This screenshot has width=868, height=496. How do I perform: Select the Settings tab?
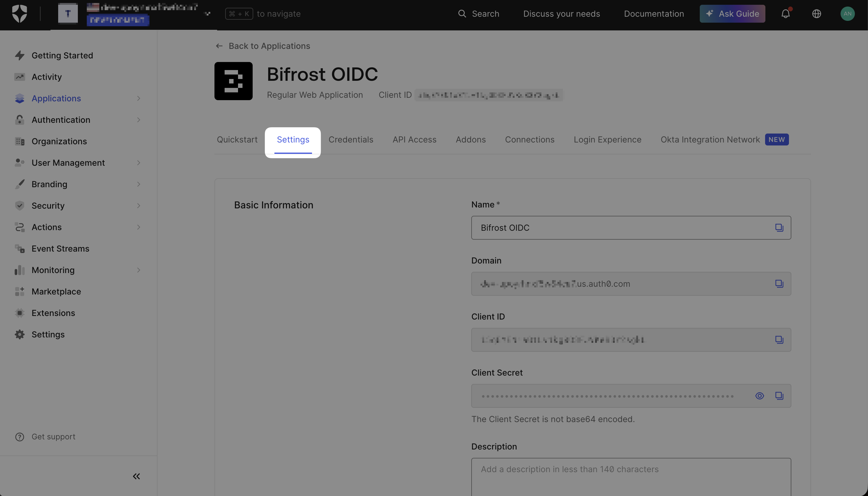coord(293,140)
